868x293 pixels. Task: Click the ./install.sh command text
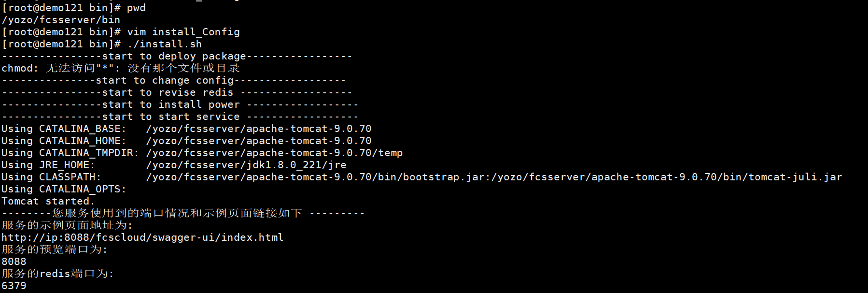tap(165, 44)
